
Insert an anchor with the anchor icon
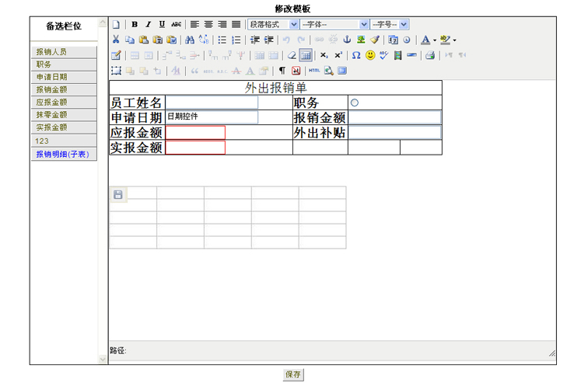pyautogui.click(x=348, y=40)
